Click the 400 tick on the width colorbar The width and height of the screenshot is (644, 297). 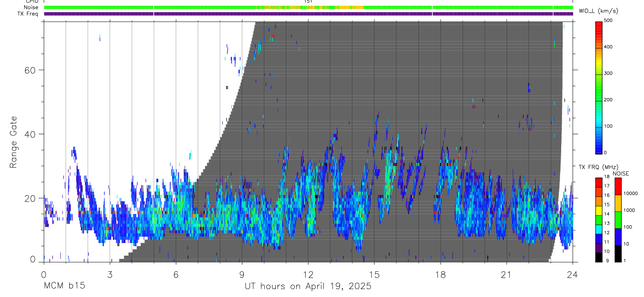coord(608,47)
